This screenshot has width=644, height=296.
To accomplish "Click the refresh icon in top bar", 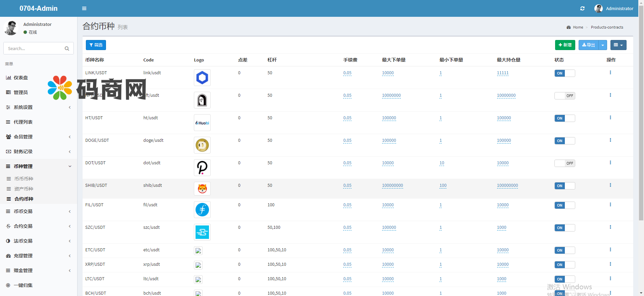I will (x=582, y=8).
